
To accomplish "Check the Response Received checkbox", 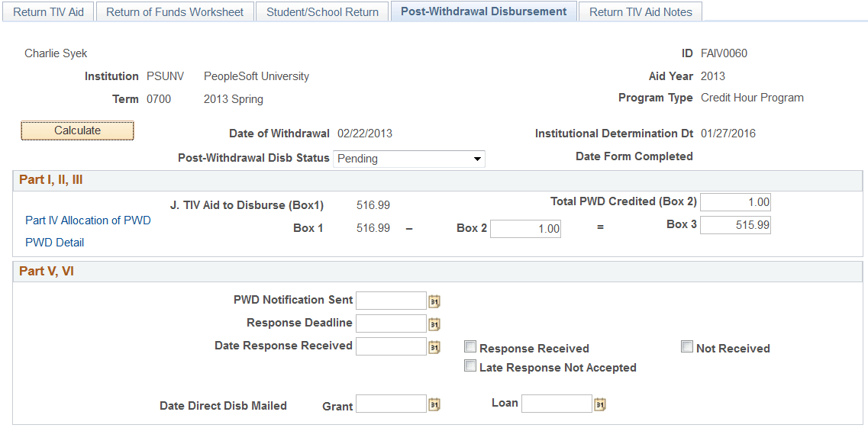I will (x=470, y=347).
